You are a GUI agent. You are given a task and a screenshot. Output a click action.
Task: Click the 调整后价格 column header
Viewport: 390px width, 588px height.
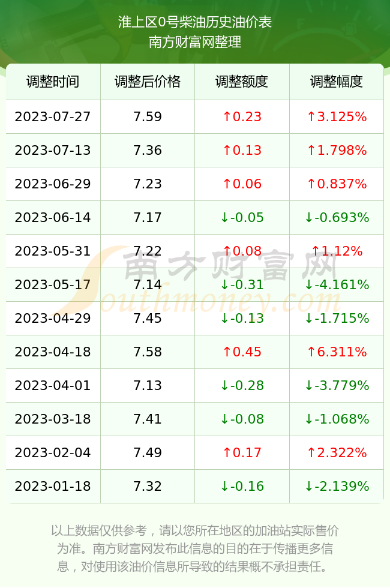click(x=148, y=82)
